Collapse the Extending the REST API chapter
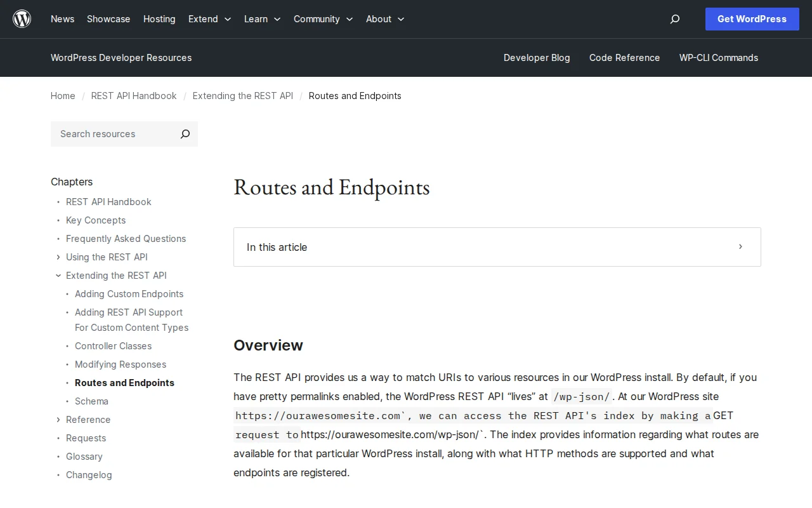Screen dimensions: 812x508 58,276
